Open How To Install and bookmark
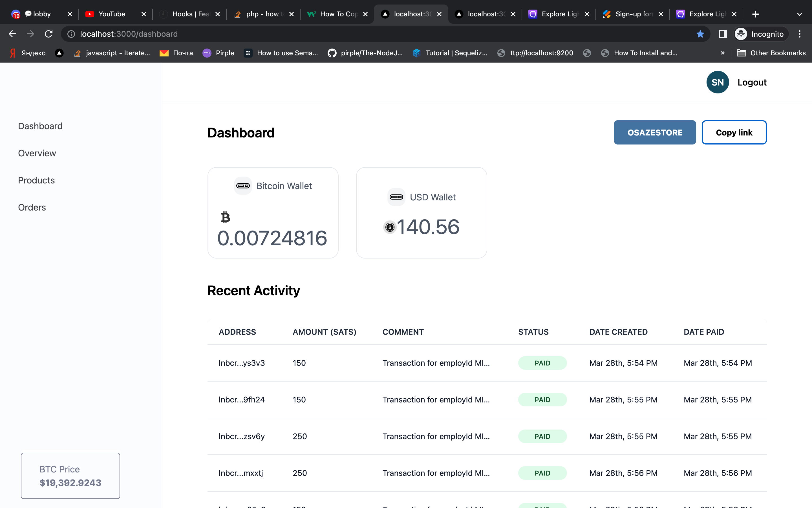This screenshot has width=812, height=508. pos(639,53)
